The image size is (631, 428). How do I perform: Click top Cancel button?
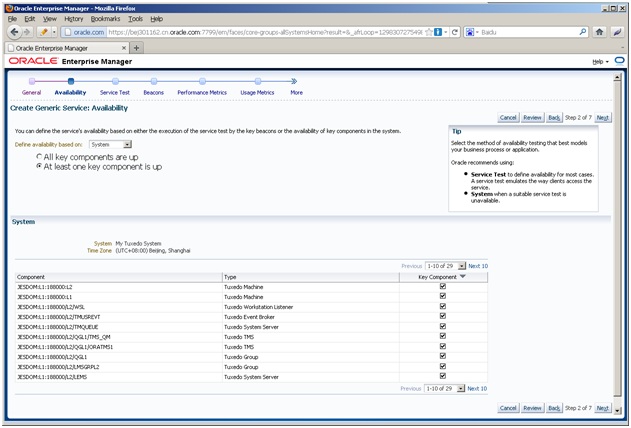click(508, 117)
